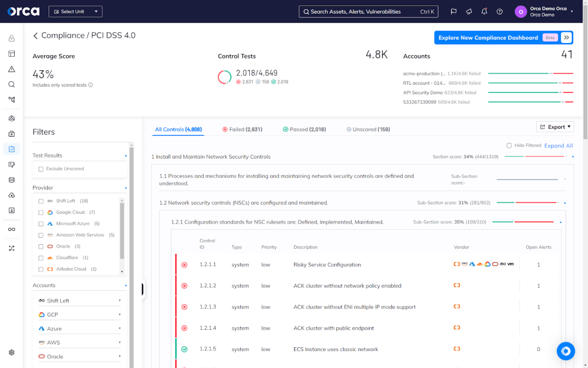
Task: Collapse section 1.2 Network security controls
Action: click(565, 203)
